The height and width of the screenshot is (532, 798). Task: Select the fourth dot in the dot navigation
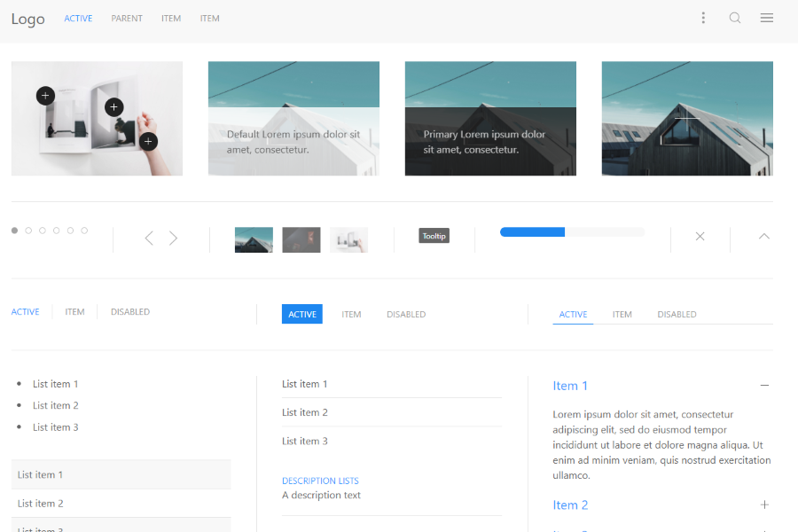(57, 231)
